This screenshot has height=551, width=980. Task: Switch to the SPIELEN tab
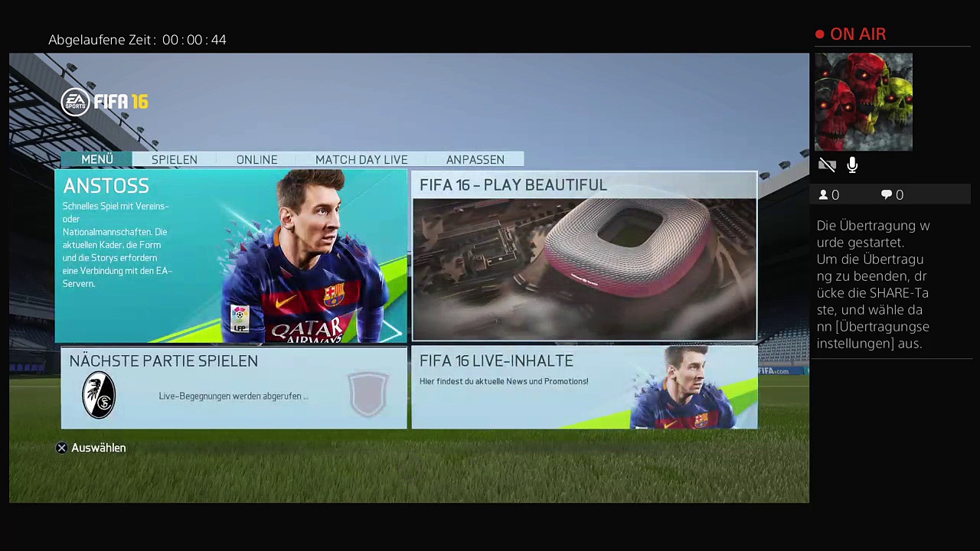(174, 159)
